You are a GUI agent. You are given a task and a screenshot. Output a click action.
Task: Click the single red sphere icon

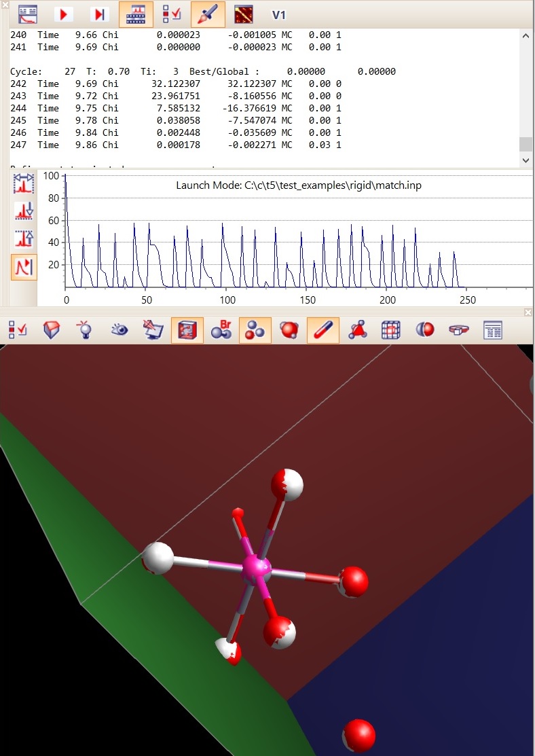(289, 330)
